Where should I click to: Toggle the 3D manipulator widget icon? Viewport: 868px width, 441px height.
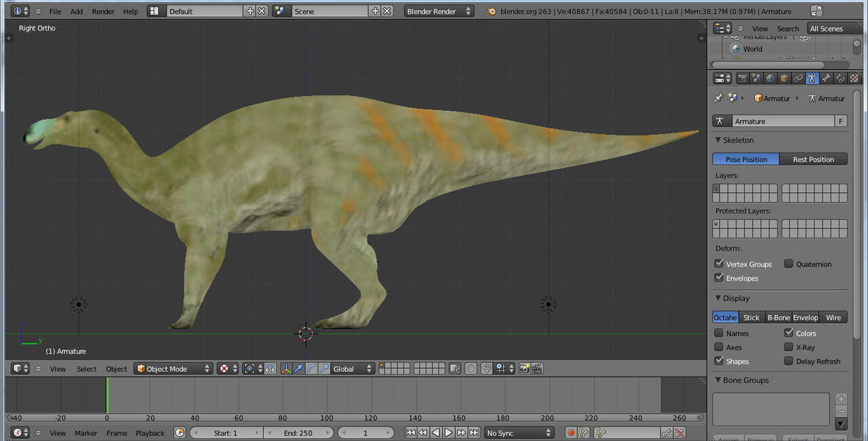pos(286,369)
